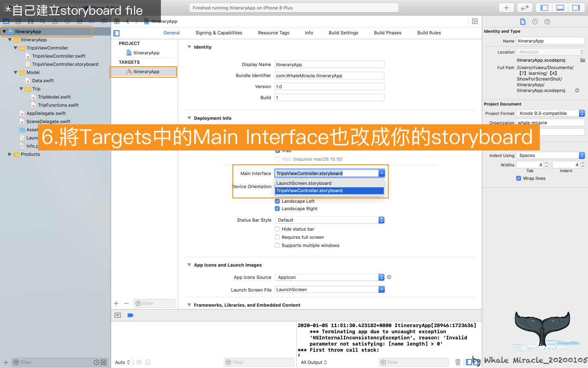Choose location folder icon in inspector
588x368 pixels.
(x=583, y=60)
